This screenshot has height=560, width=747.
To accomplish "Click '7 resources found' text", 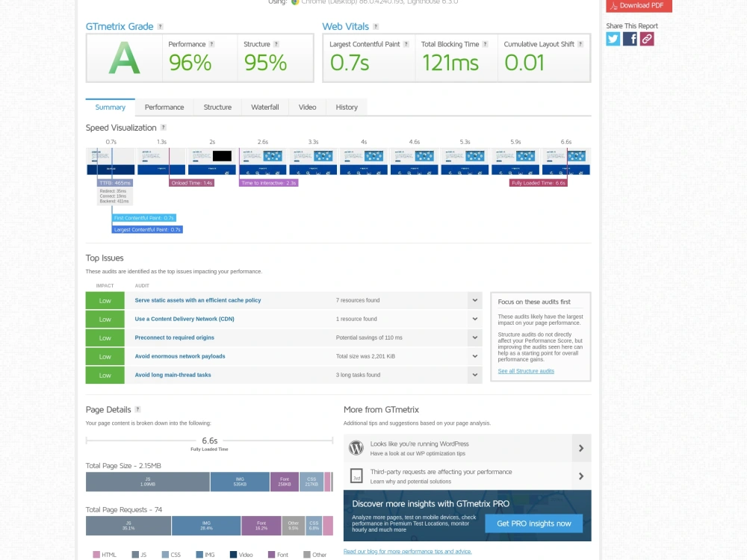I will pyautogui.click(x=358, y=300).
